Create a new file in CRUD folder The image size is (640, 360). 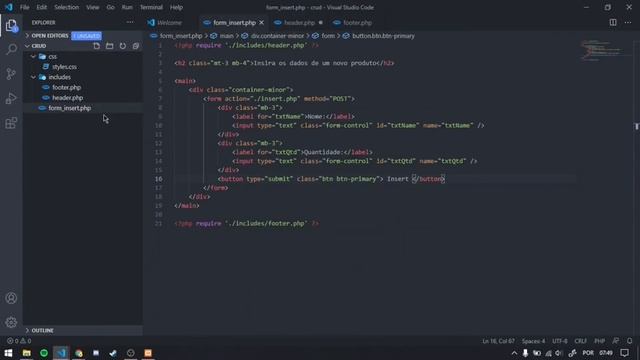coord(96,46)
